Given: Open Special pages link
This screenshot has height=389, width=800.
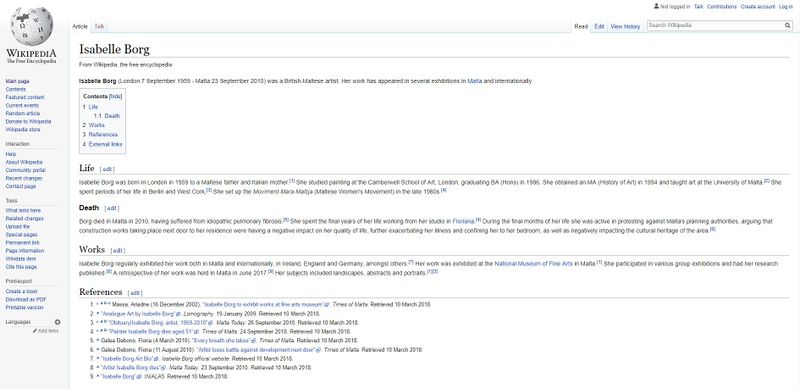Looking at the screenshot, I should point(21,235).
